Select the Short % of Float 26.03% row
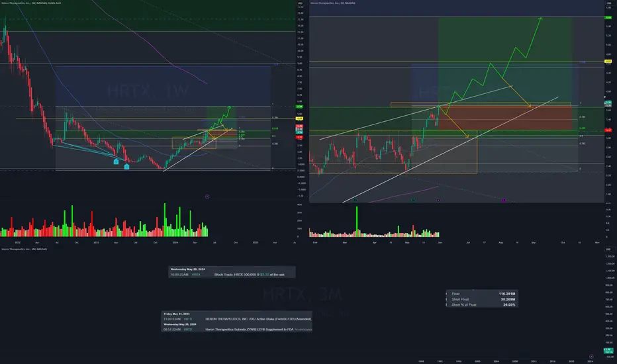Image resolution: width=617 pixels, height=364 pixels. point(482,304)
